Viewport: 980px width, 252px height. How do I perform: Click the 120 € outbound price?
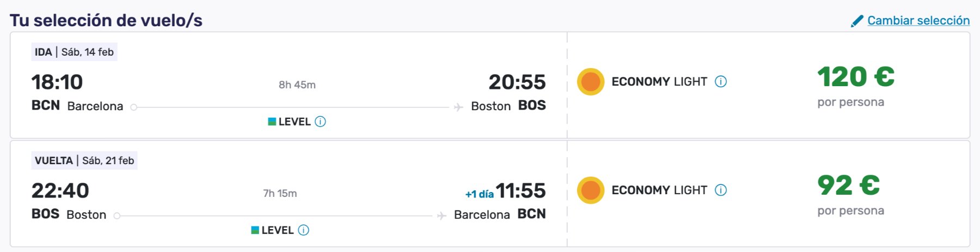855,77
